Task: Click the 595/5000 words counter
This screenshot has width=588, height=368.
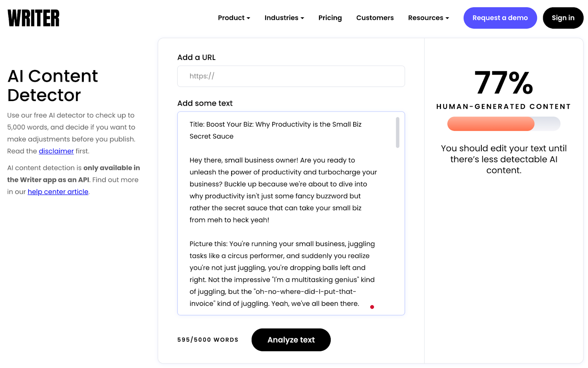Action: coord(208,340)
